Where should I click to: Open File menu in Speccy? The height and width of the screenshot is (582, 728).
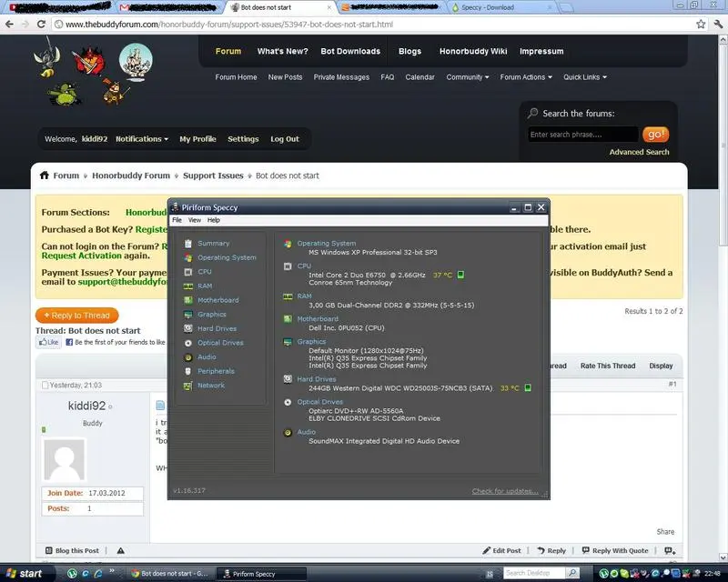tap(177, 220)
